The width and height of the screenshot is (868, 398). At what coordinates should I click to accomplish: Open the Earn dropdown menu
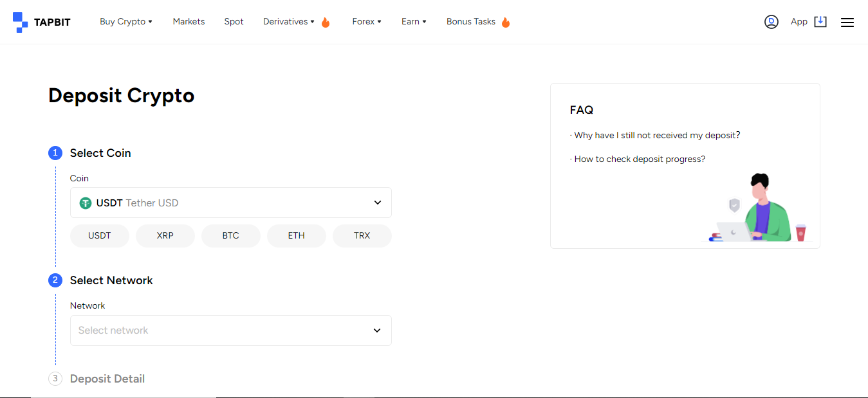click(x=414, y=22)
